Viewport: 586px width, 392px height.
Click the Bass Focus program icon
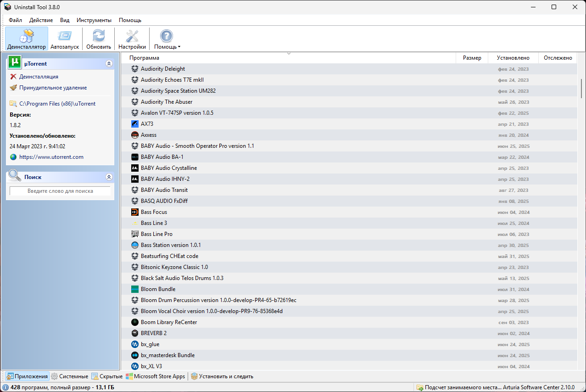[135, 212]
